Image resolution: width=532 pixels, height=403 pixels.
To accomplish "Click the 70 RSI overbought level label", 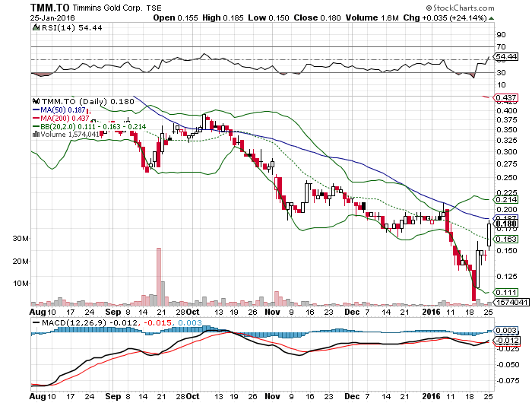I will (x=501, y=47).
